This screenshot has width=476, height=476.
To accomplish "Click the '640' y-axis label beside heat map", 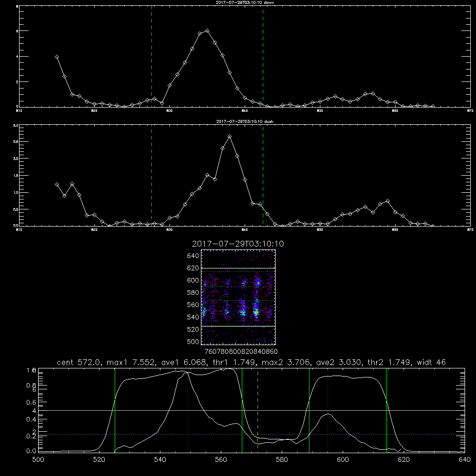I will coord(193,256).
